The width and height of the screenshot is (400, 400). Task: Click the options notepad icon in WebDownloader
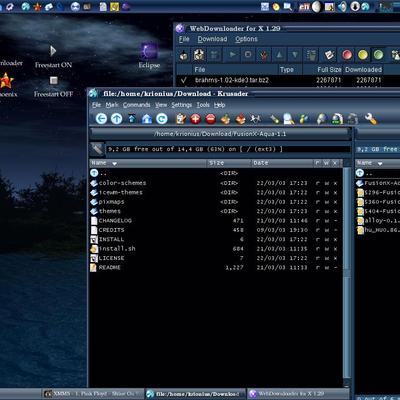[329, 55]
